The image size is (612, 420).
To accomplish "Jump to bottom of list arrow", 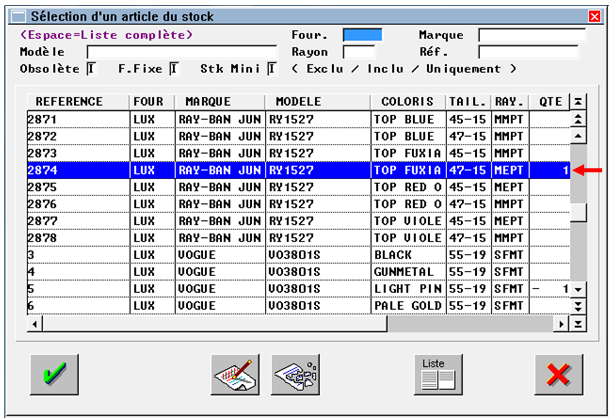I will 578,323.
